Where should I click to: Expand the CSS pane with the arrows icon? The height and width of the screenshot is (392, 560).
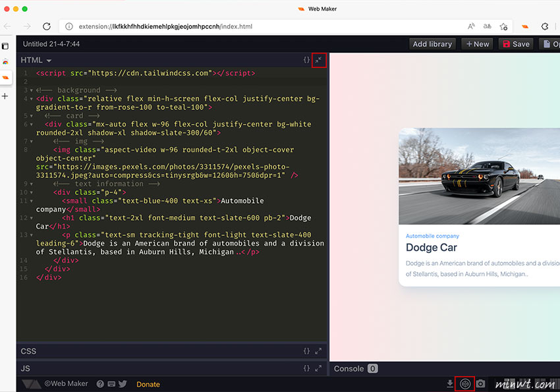[318, 351]
